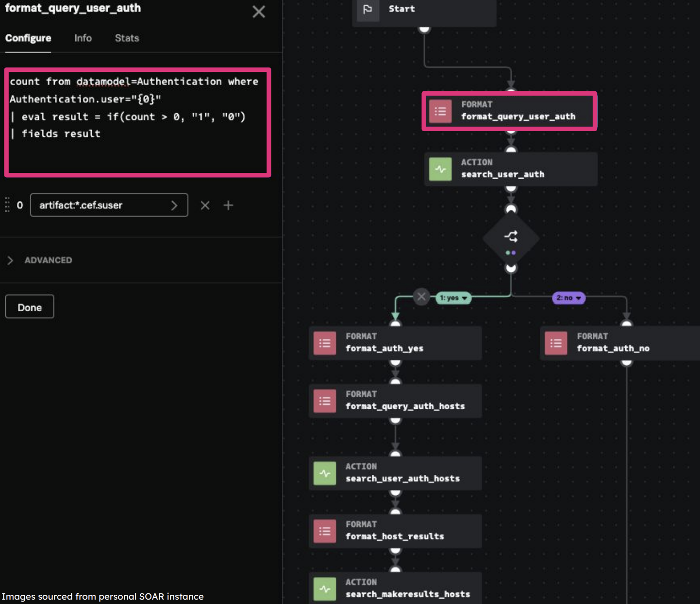Click the search_user_auth_hosts action icon
Viewport: 700px width, 604px height.
(325, 473)
